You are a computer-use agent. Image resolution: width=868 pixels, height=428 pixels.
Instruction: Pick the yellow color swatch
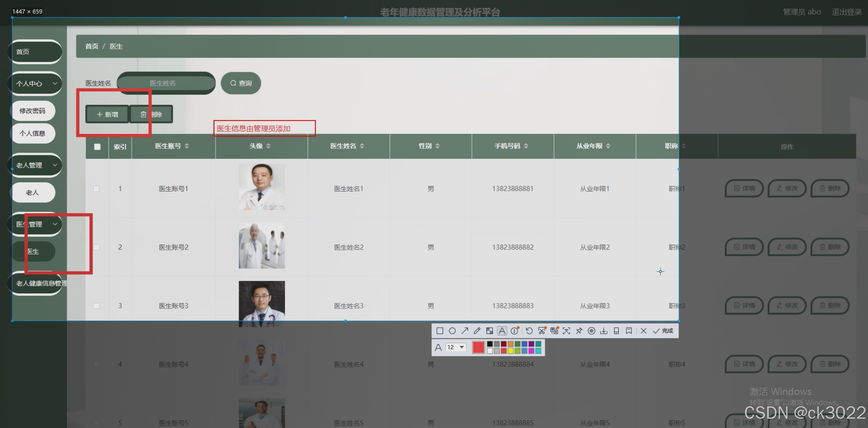(x=510, y=351)
